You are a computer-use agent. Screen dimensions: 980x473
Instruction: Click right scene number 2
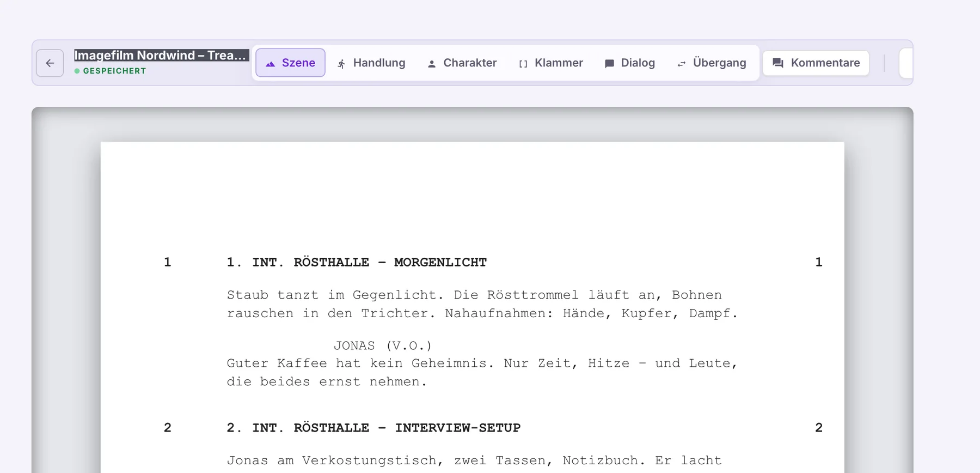[x=819, y=428]
